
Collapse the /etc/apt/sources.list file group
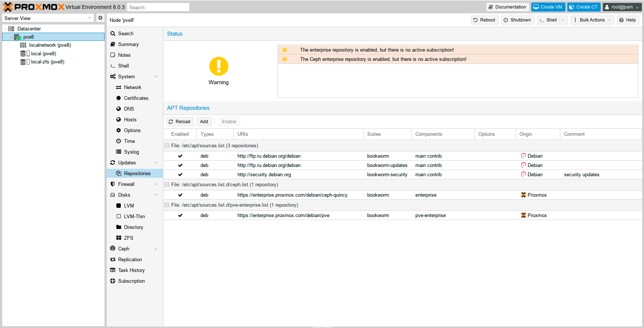(x=167, y=146)
